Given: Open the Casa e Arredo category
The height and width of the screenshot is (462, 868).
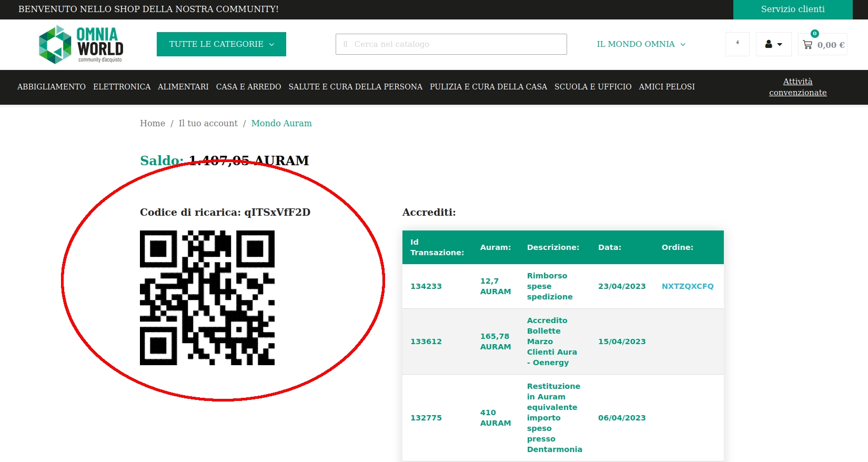Looking at the screenshot, I should pyautogui.click(x=248, y=87).
